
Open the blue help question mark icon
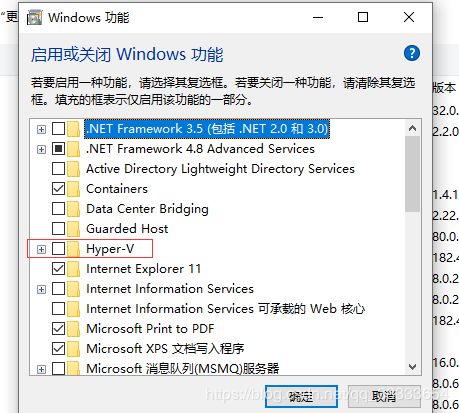click(412, 53)
